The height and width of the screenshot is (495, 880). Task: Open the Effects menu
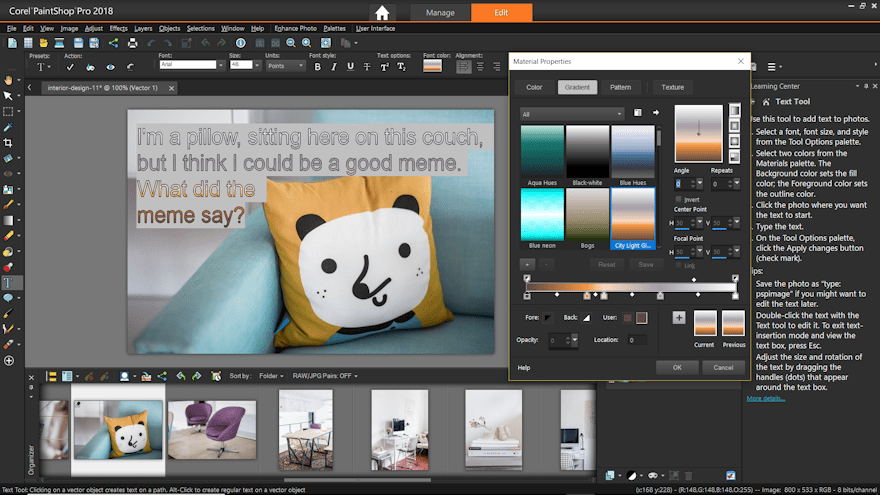click(x=119, y=29)
